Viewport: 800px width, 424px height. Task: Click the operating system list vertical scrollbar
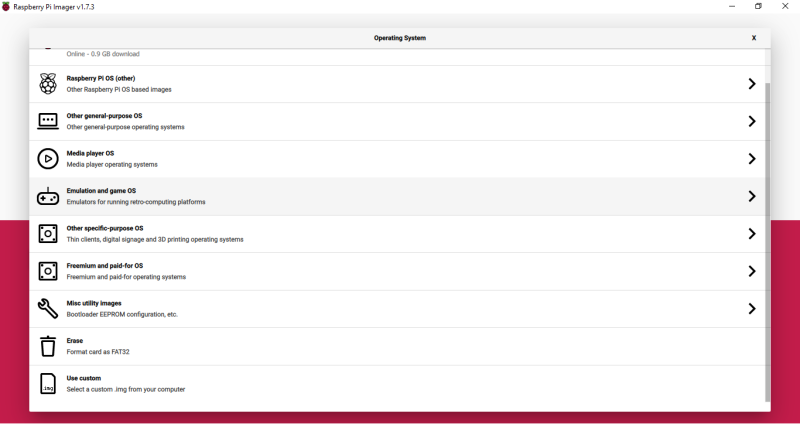click(768, 240)
